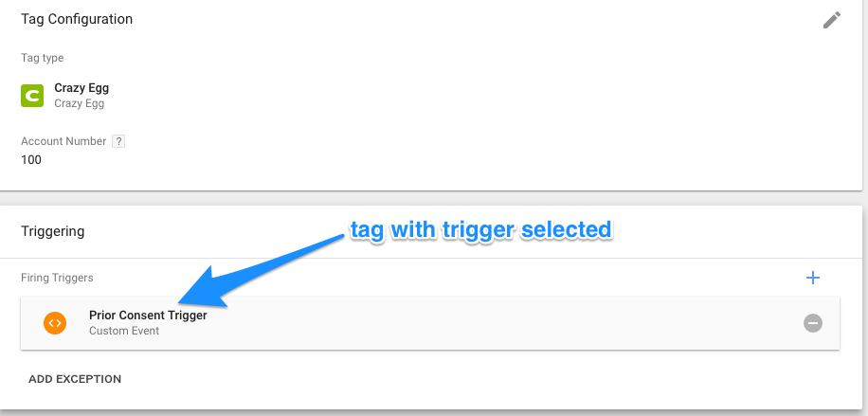This screenshot has height=416, width=868.
Task: Open the Prior Consent Trigger name
Action: click(x=148, y=316)
